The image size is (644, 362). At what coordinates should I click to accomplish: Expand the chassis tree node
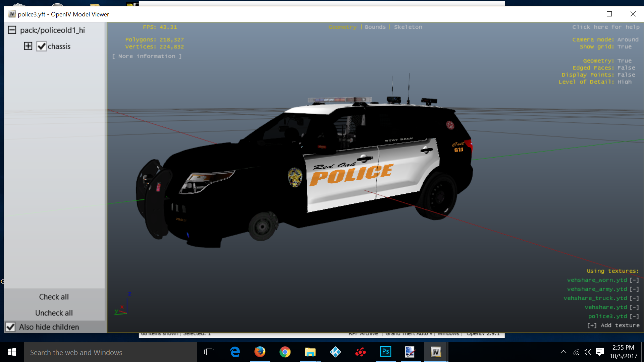pos(28,46)
